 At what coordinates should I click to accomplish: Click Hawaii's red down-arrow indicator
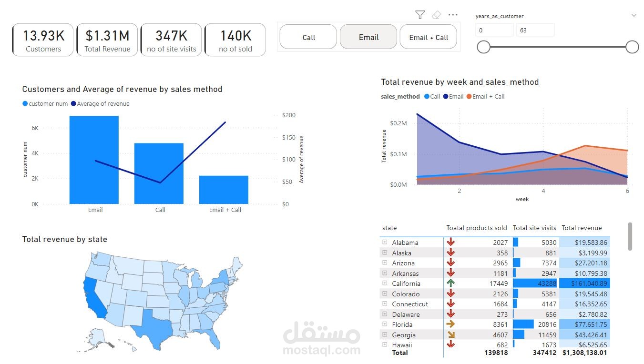(x=450, y=344)
